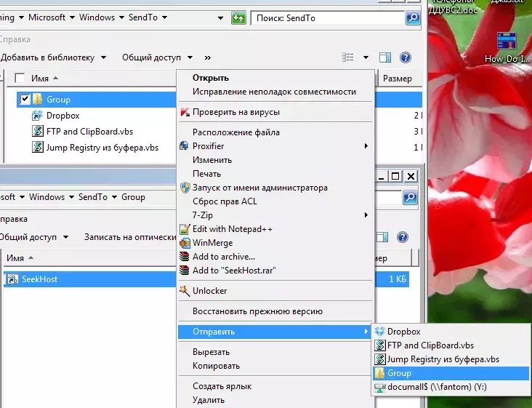Click the SeekHost shortcut icon in the Group window

[12, 279]
